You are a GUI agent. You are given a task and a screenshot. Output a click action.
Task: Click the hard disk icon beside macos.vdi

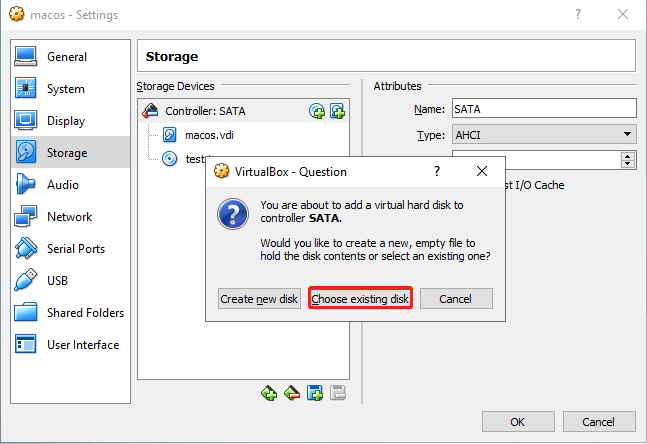(x=170, y=135)
